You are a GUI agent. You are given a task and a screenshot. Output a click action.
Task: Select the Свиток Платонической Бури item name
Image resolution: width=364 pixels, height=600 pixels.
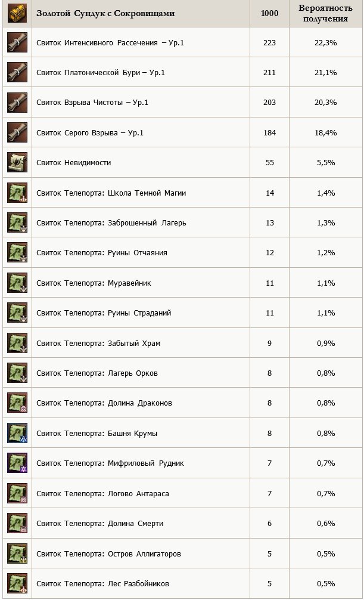point(101,73)
